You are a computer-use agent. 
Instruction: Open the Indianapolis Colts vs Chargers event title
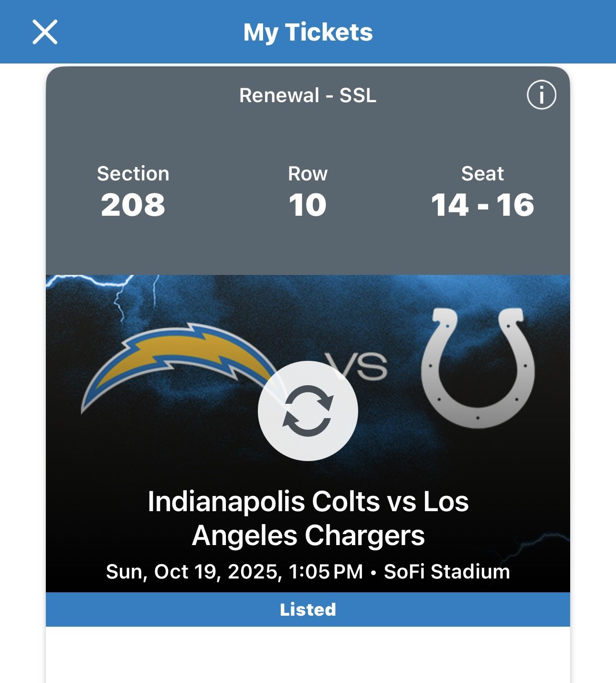click(308, 518)
